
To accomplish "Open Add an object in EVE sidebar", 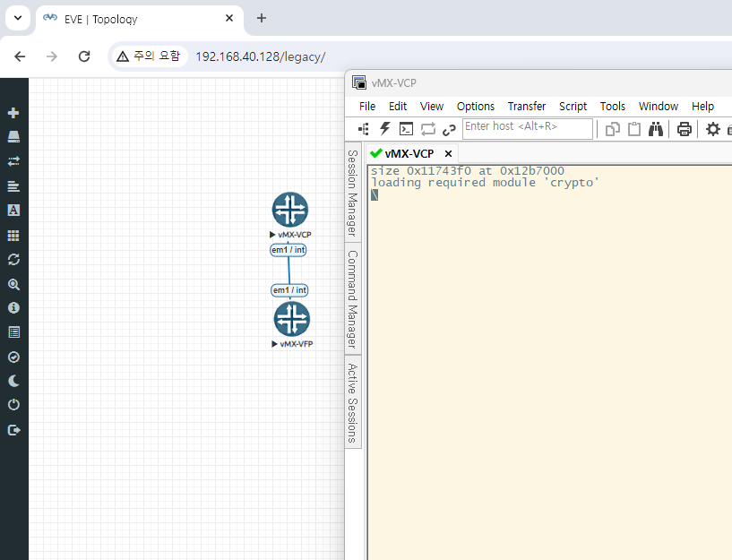I will pyautogui.click(x=13, y=113).
